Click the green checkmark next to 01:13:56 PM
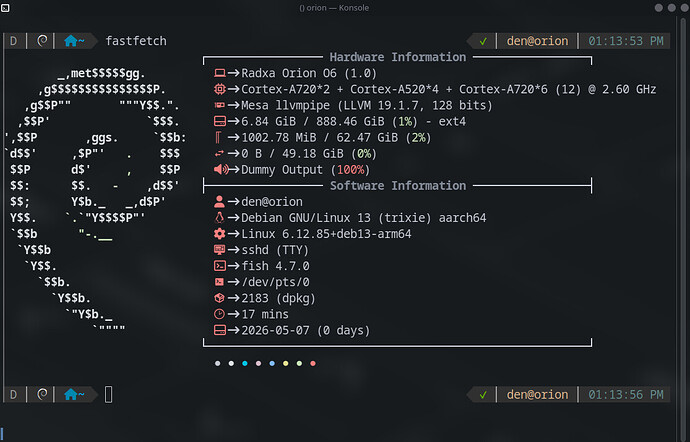Screen dimensions: 690x442 pyautogui.click(x=483, y=395)
